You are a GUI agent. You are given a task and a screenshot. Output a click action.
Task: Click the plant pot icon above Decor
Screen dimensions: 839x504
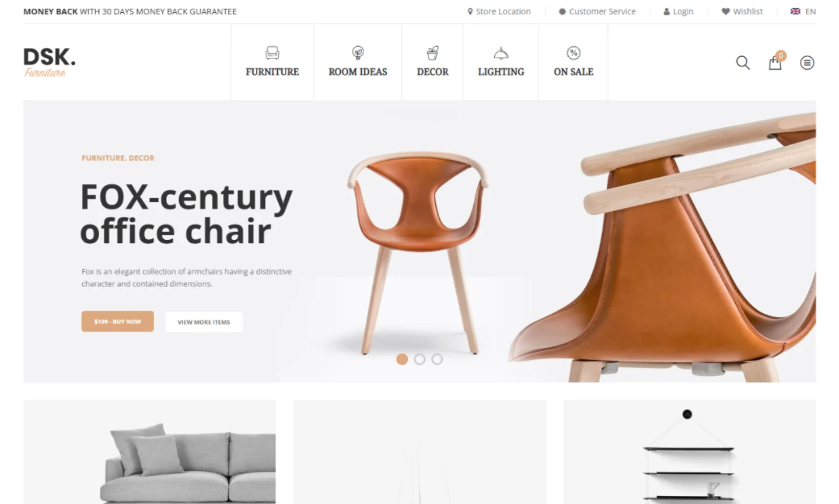coord(432,53)
